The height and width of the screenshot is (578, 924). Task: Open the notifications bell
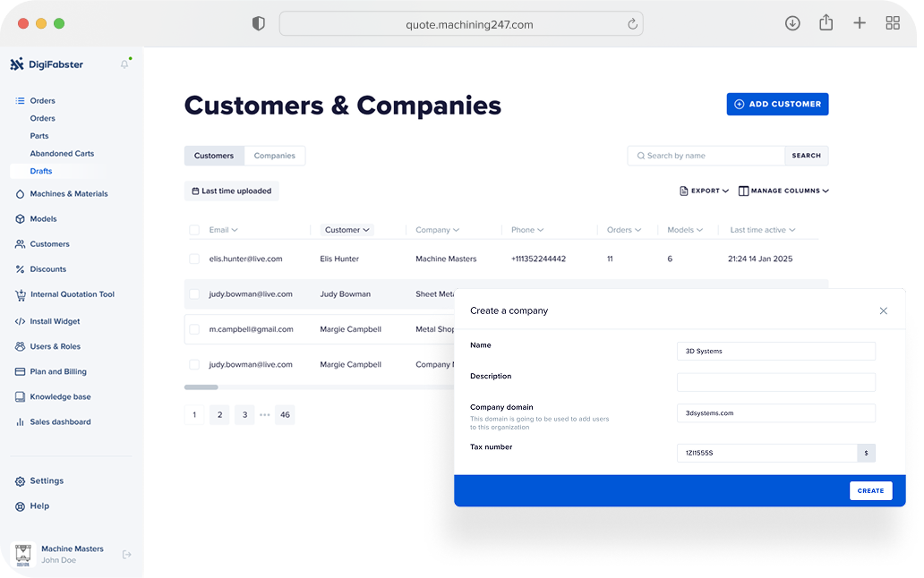click(x=124, y=64)
